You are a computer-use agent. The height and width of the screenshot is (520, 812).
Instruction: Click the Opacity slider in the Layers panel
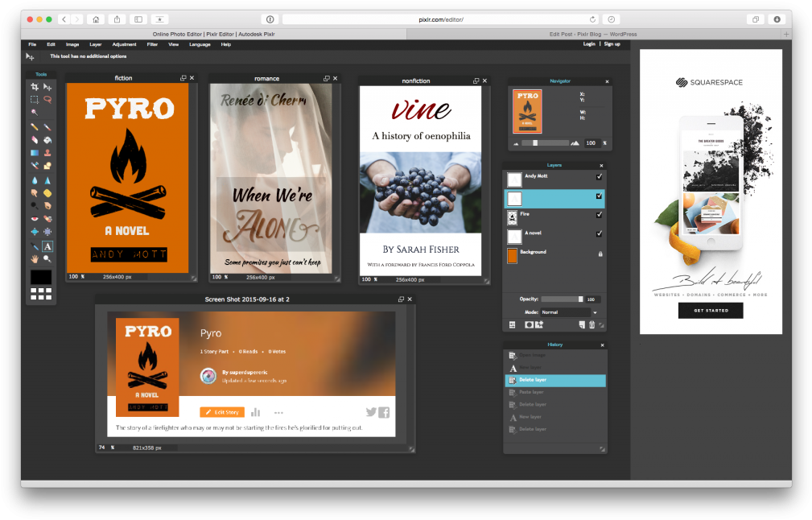[562, 299]
